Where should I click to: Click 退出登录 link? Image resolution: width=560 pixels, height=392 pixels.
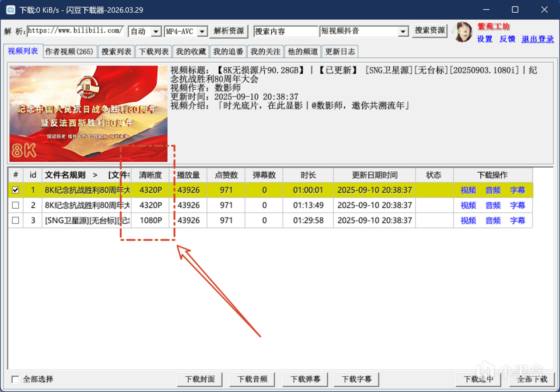click(x=538, y=39)
